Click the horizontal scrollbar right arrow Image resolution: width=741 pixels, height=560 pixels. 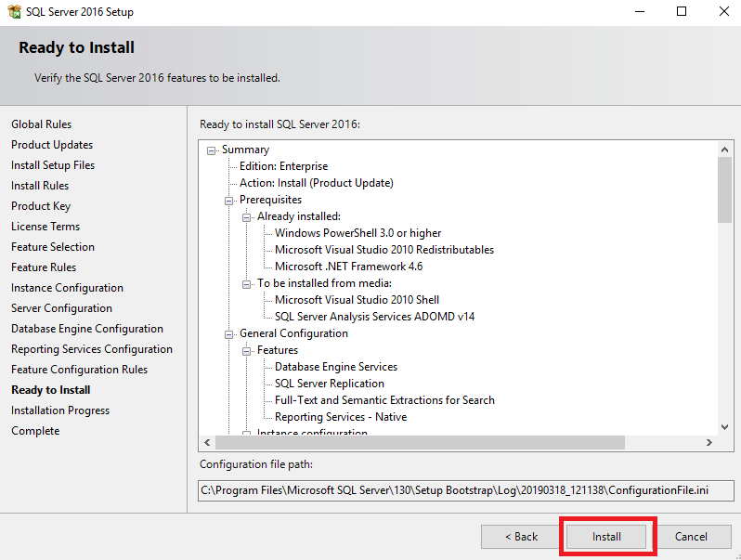tap(708, 442)
